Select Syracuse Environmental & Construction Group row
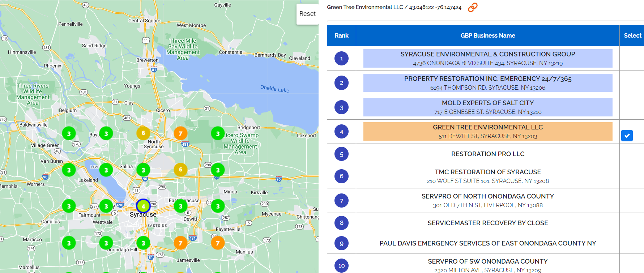Viewport: 644px width, 273px height. point(488,58)
